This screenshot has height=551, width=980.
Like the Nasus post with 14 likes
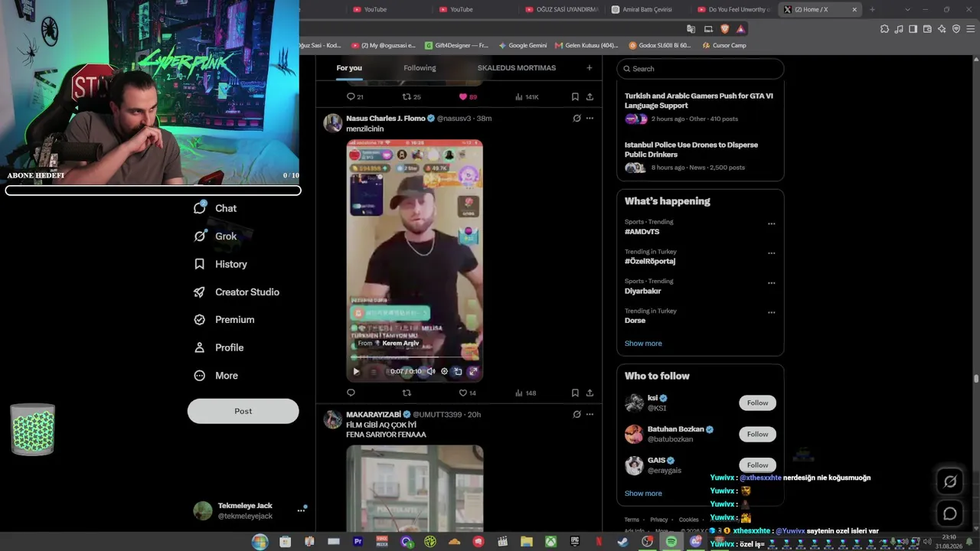coord(467,393)
